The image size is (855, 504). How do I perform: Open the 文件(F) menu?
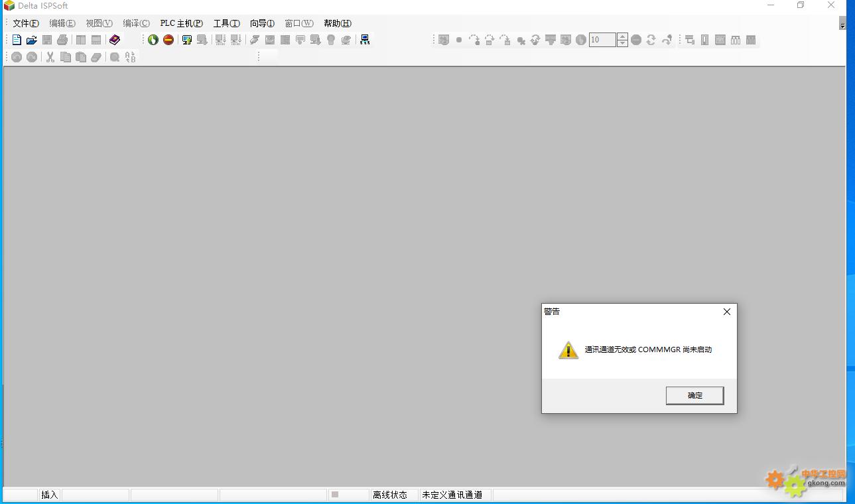click(26, 23)
